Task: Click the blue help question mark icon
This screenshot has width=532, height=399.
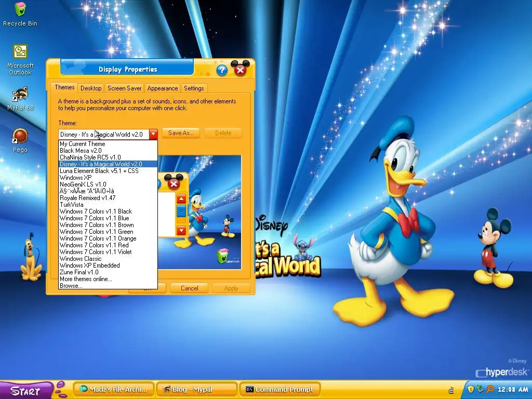Action: [222, 70]
